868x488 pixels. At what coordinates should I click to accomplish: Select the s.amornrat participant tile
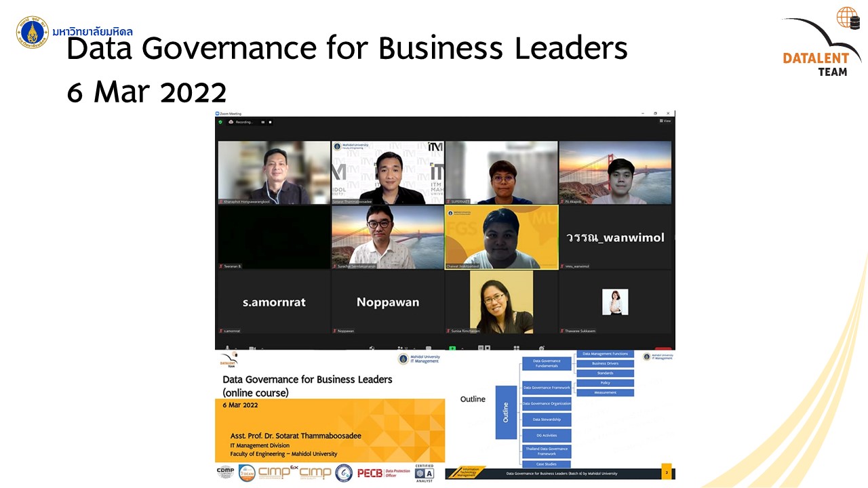pos(274,302)
